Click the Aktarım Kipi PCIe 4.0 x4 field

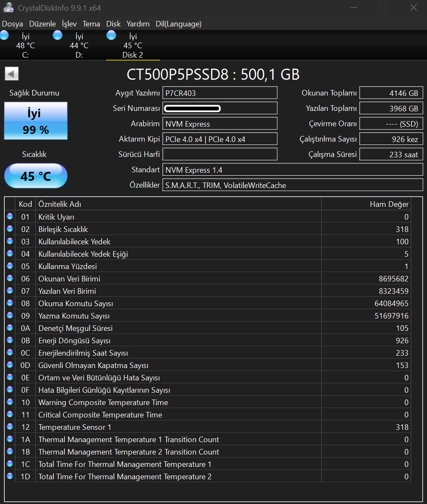point(220,139)
